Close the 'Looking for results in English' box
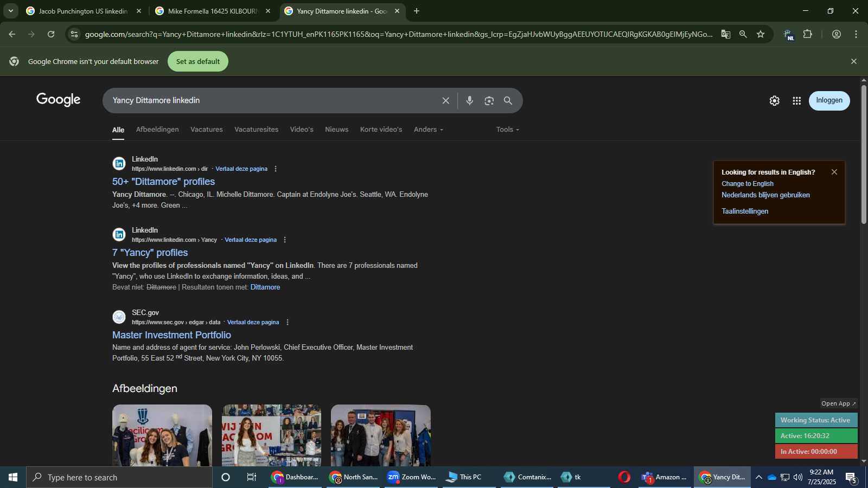Screen dimensions: 868x488 pos(834,172)
